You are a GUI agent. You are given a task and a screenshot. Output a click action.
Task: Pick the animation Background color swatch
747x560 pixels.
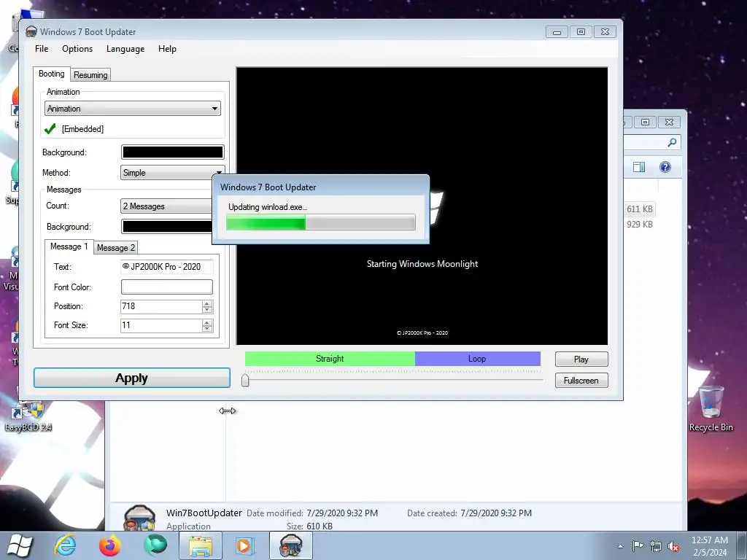(x=172, y=152)
